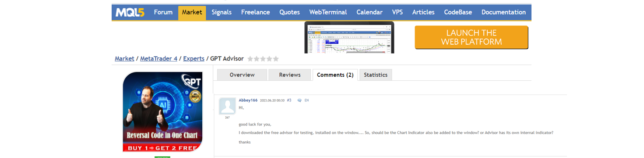Open the Calendar page
This screenshot has height=158, width=644.
tap(370, 12)
